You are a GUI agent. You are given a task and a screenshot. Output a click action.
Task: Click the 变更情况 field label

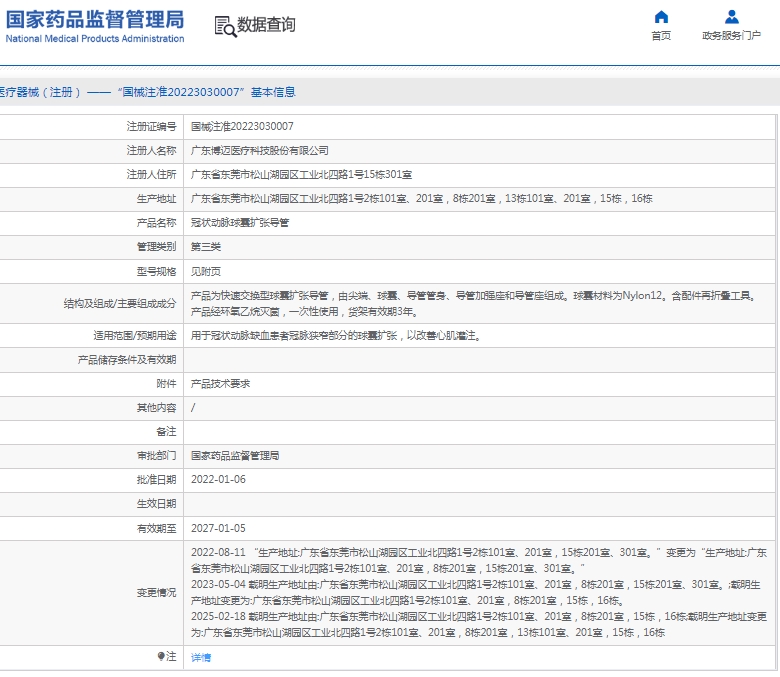click(x=157, y=592)
